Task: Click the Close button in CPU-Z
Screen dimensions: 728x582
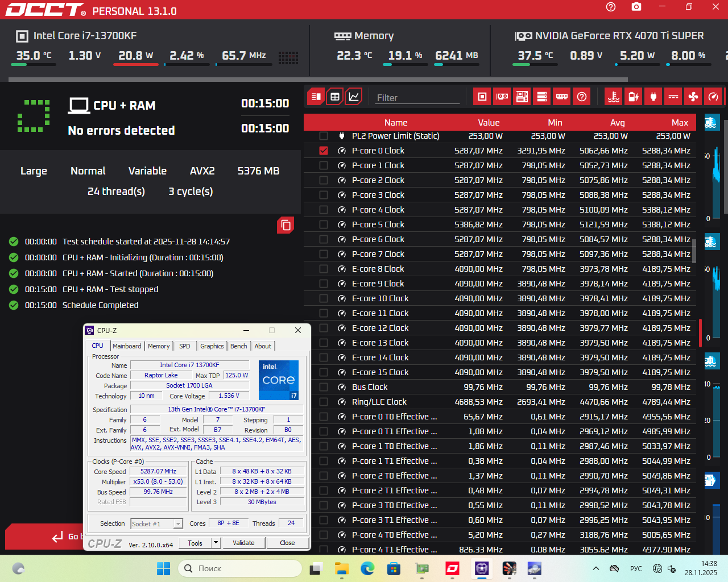Action: pos(287,543)
